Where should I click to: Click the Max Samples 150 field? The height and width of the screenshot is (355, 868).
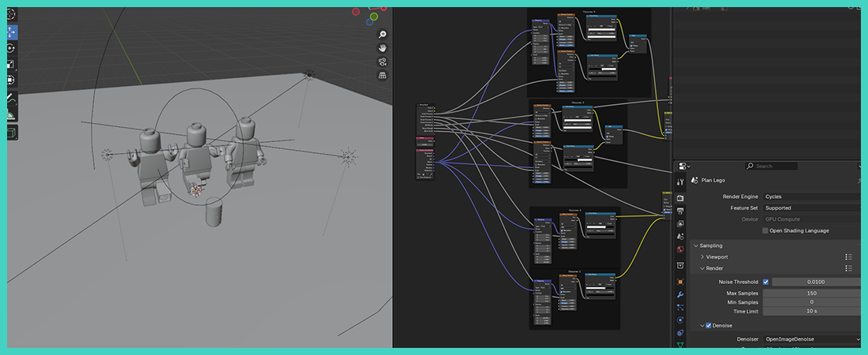coord(811,293)
